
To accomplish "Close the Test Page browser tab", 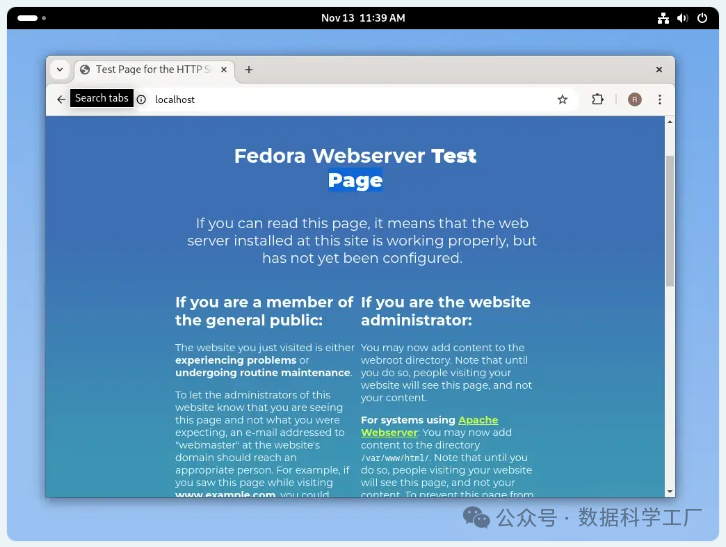I will [224, 69].
